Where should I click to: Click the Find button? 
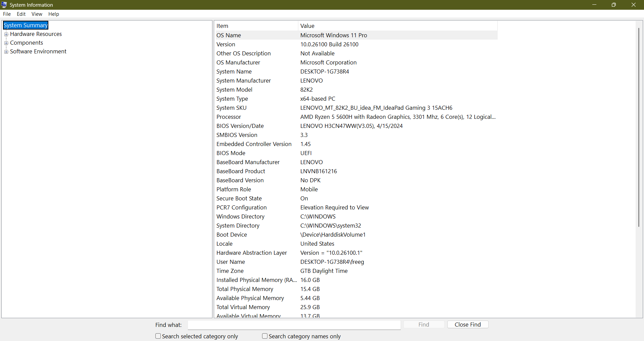tap(424, 325)
